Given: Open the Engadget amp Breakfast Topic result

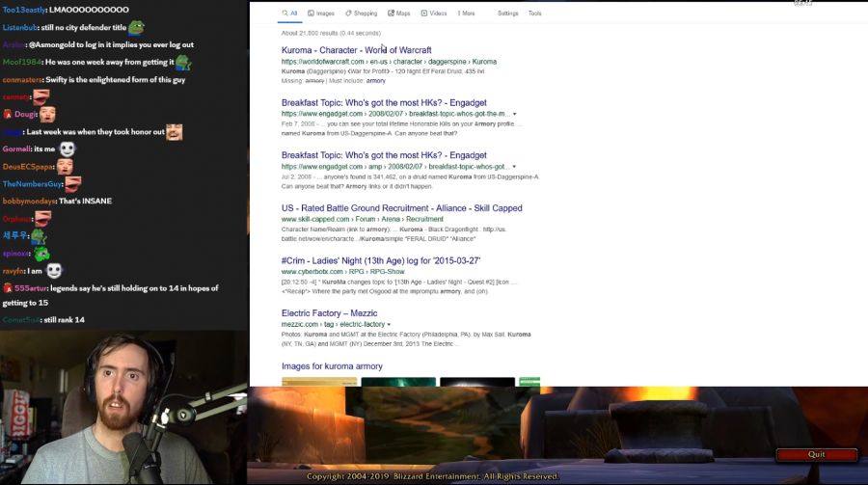Looking at the screenshot, I should point(384,155).
